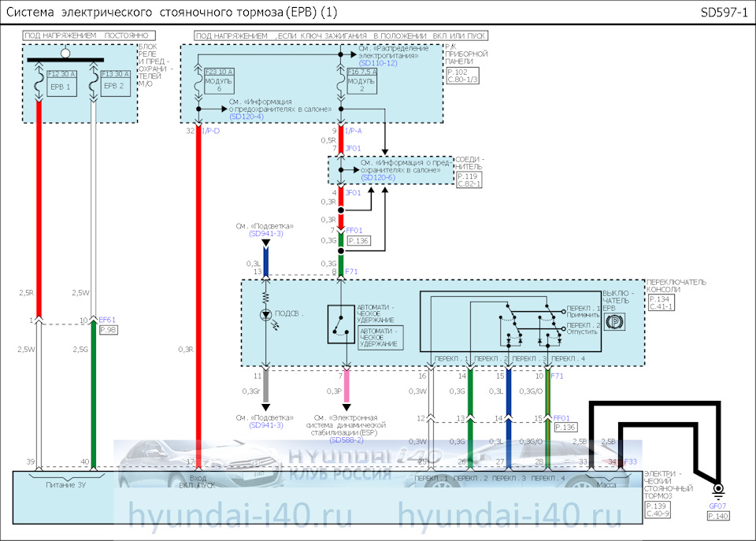
Task: Click the P.136 box beside FF01 pin 15
Action: click(565, 427)
